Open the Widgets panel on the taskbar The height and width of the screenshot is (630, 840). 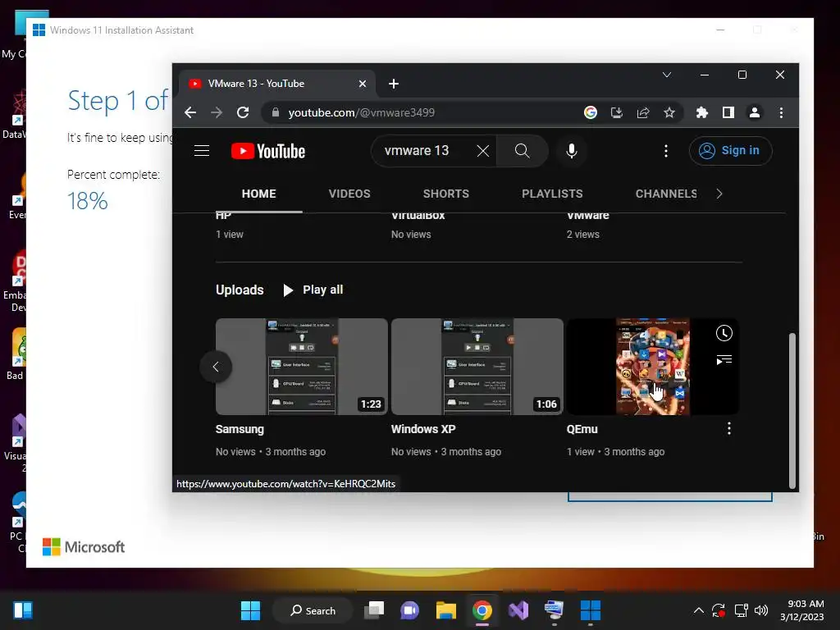click(x=23, y=610)
